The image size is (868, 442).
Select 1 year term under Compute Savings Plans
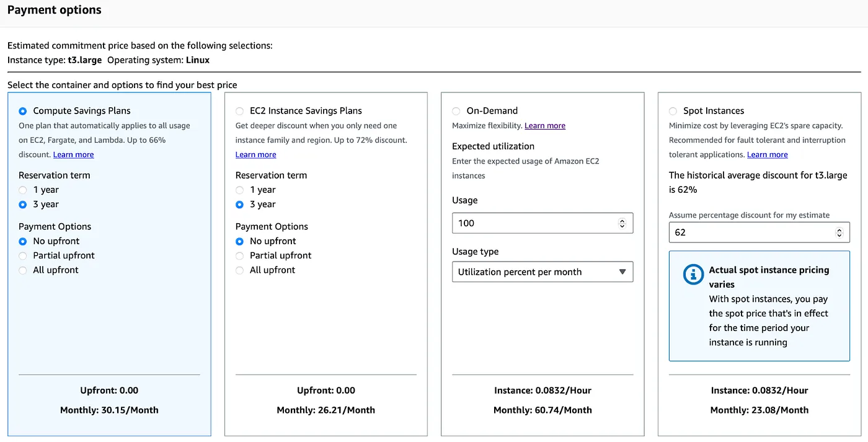[x=23, y=190]
